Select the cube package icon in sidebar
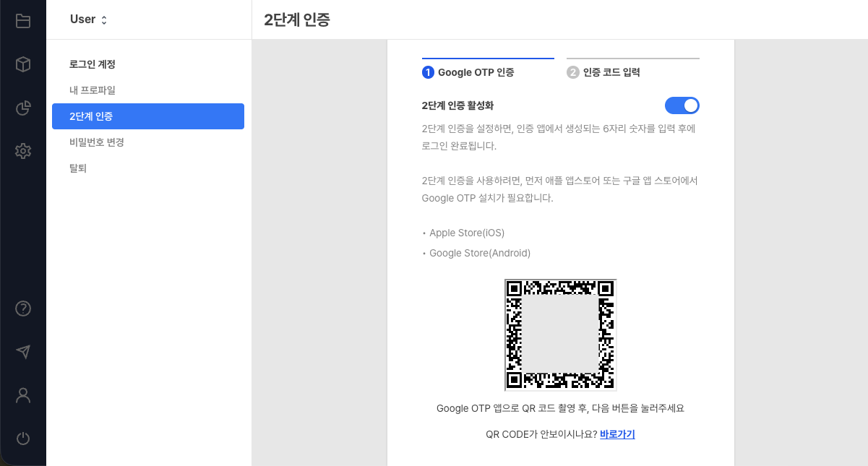 click(23, 64)
